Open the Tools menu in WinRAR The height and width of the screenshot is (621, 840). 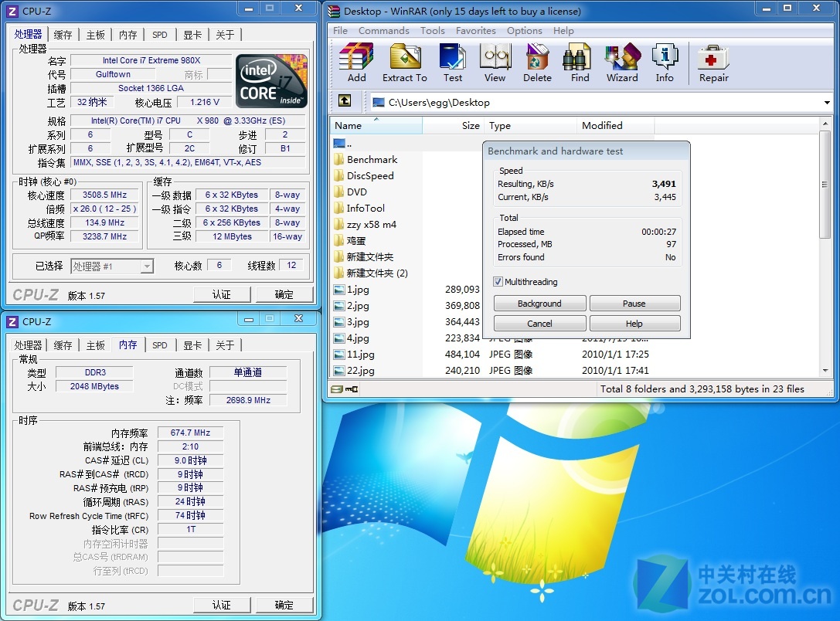(x=432, y=31)
